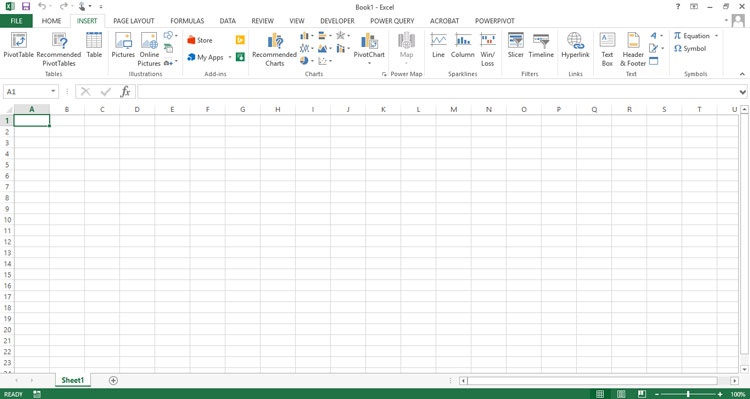Insert a Hyperlink

click(575, 45)
